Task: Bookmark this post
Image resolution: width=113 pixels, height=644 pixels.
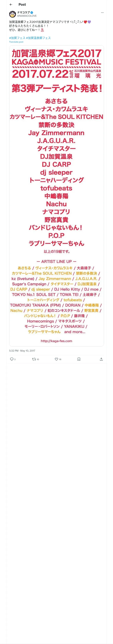Action: (x=79, y=359)
